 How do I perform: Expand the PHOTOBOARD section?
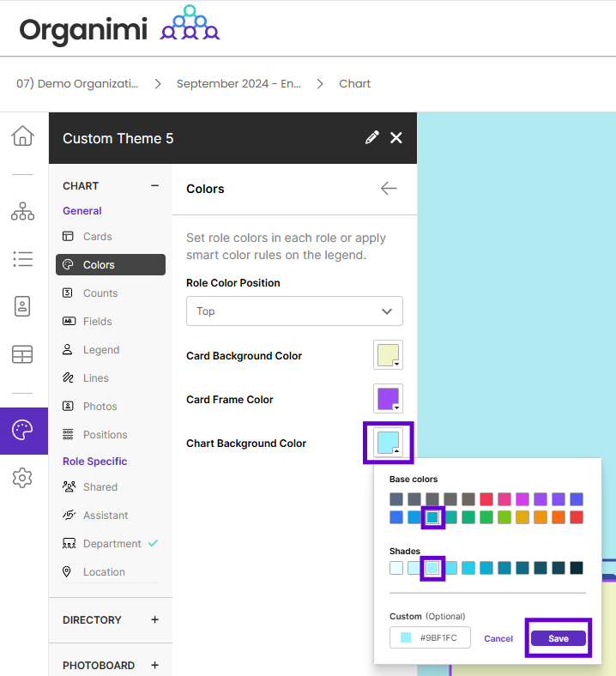tap(154, 665)
